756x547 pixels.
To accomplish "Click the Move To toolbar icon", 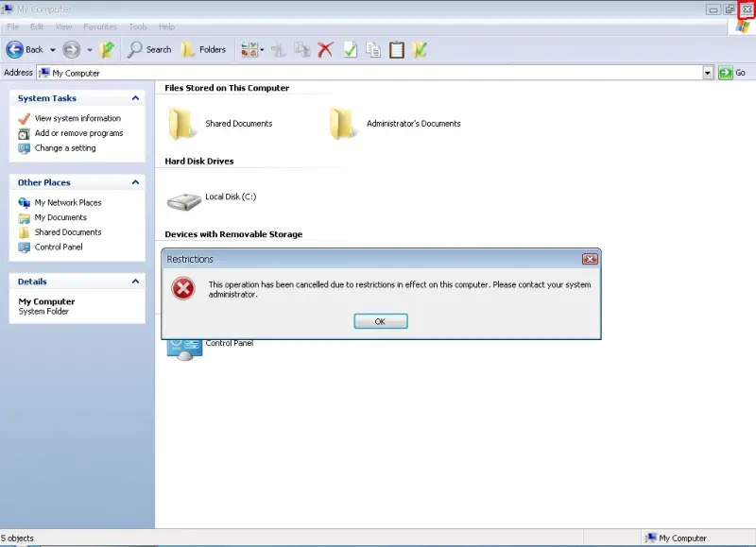I will [x=278, y=50].
